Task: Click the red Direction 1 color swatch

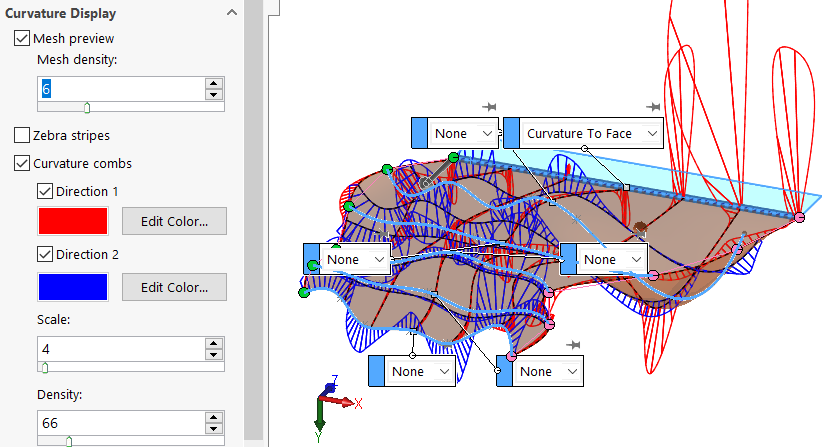Action: pyautogui.click(x=73, y=221)
